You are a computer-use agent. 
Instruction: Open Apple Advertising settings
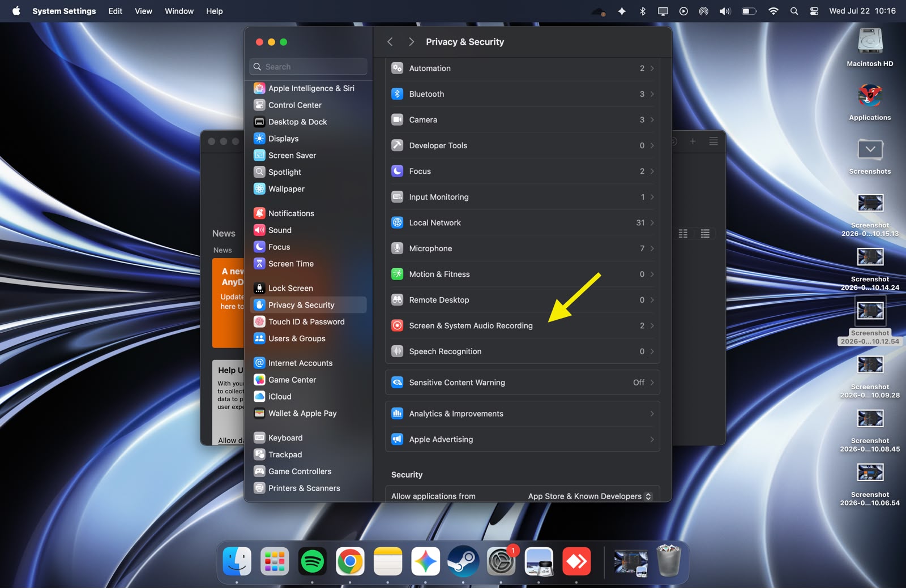[x=523, y=440]
